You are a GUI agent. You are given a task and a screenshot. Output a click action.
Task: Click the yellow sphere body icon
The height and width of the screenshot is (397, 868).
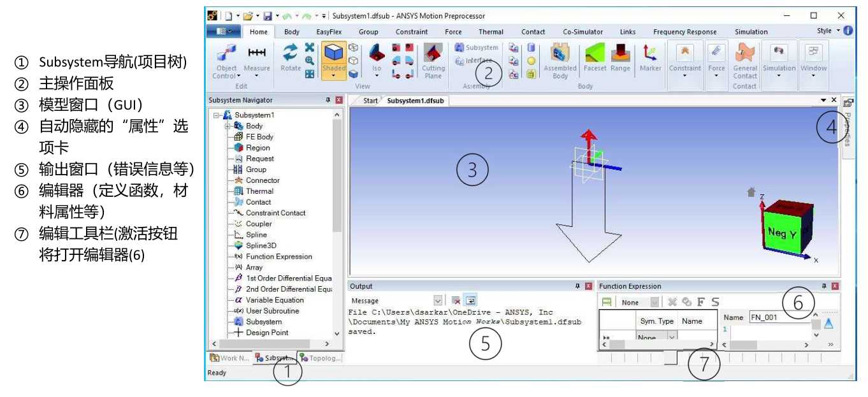click(531, 61)
